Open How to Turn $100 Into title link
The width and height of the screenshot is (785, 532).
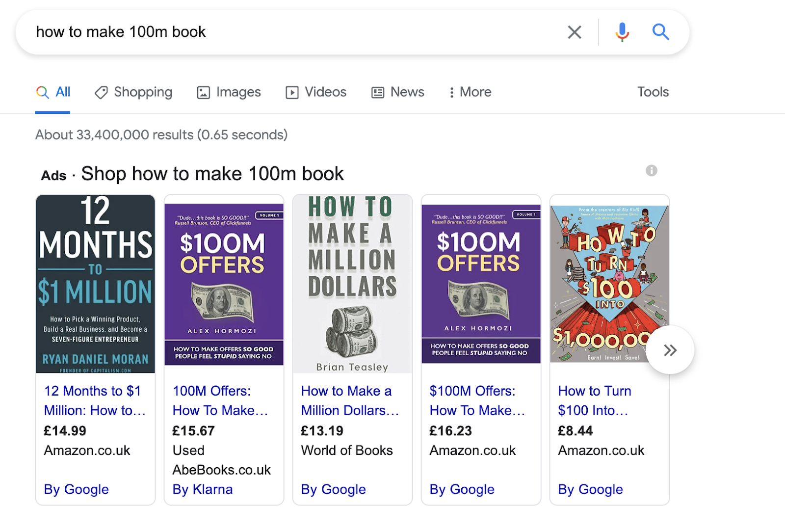click(594, 400)
